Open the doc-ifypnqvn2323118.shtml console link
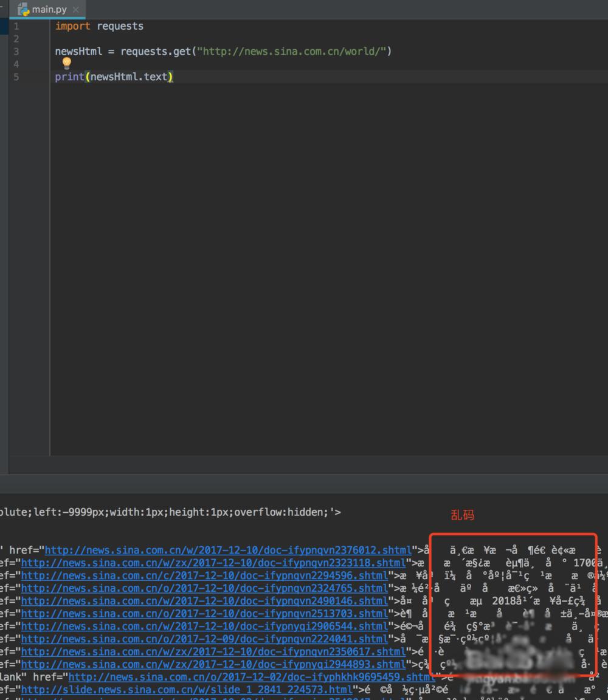This screenshot has height=700, width=608. 213,563
